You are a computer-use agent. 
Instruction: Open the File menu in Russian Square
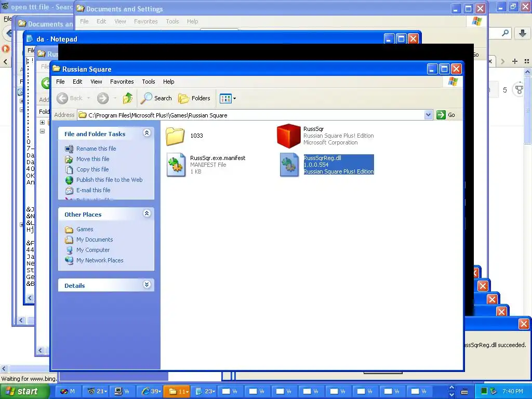(60, 82)
